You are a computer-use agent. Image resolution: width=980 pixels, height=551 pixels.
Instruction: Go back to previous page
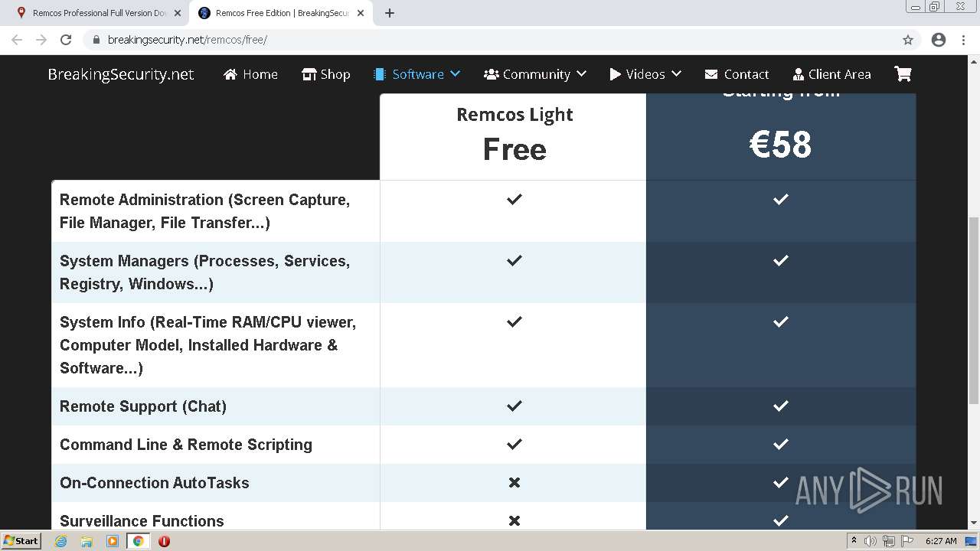[17, 40]
